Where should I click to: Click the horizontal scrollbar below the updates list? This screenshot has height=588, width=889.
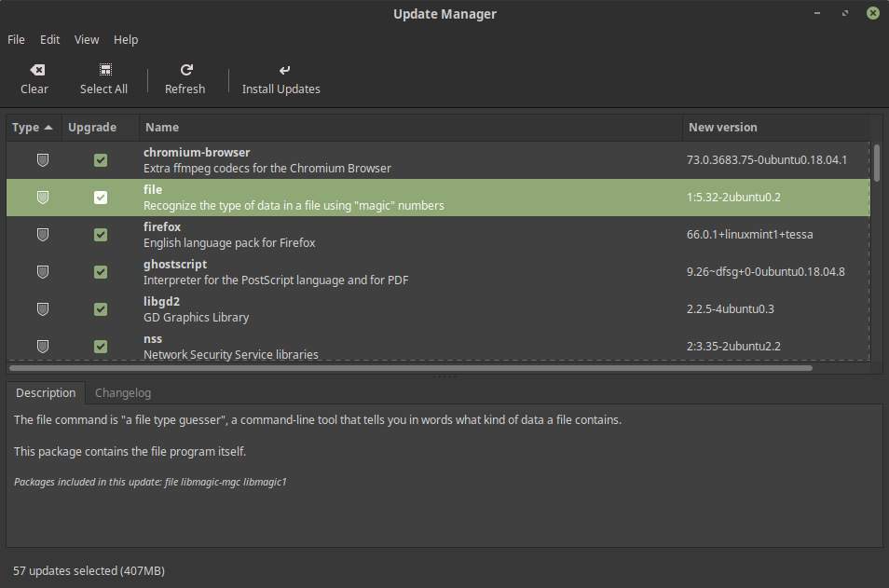click(x=410, y=369)
